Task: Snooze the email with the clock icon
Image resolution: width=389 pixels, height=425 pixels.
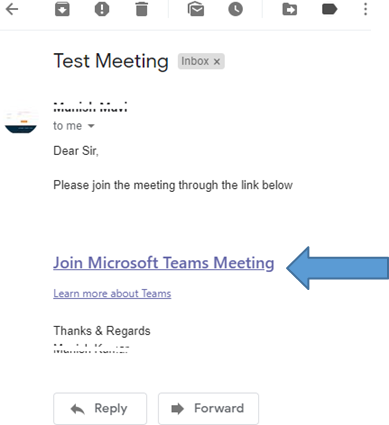Action: pos(236,9)
